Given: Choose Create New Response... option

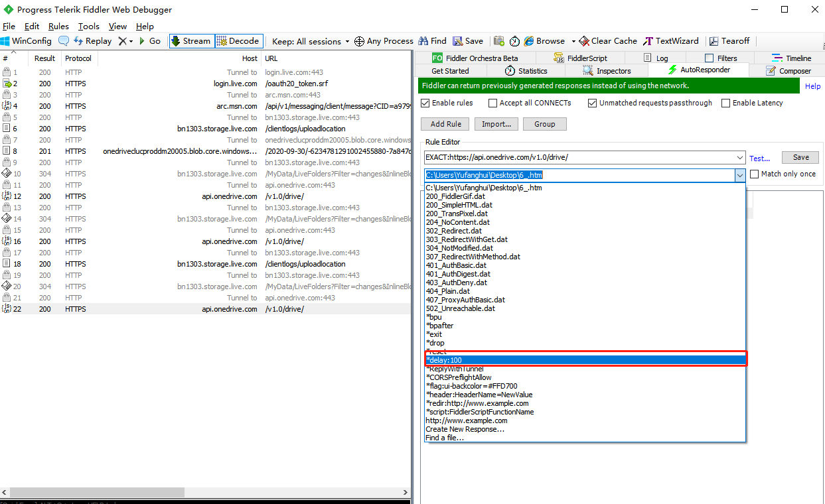Looking at the screenshot, I should tap(584, 429).
